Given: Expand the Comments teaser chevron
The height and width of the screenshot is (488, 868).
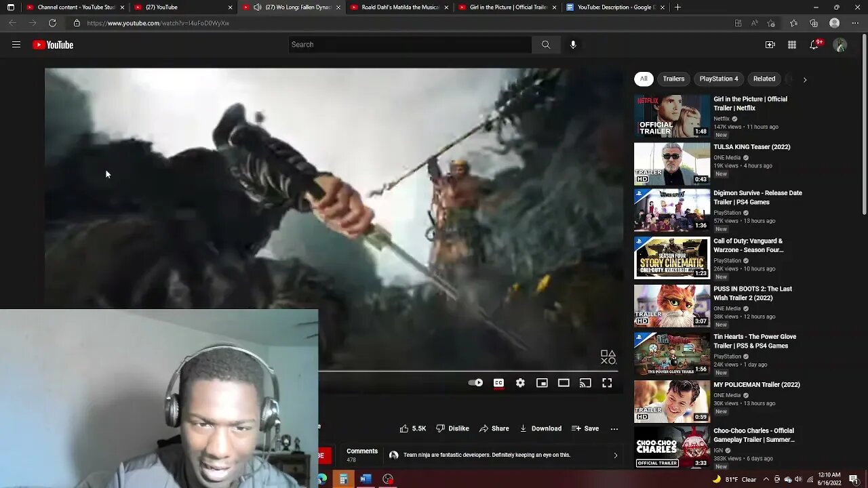Looking at the screenshot, I should [616, 455].
